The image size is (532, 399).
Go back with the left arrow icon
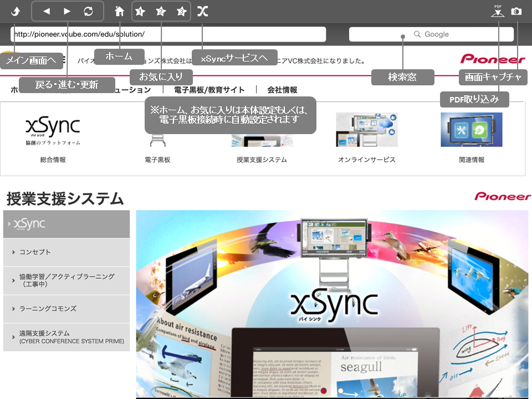pos(47,11)
